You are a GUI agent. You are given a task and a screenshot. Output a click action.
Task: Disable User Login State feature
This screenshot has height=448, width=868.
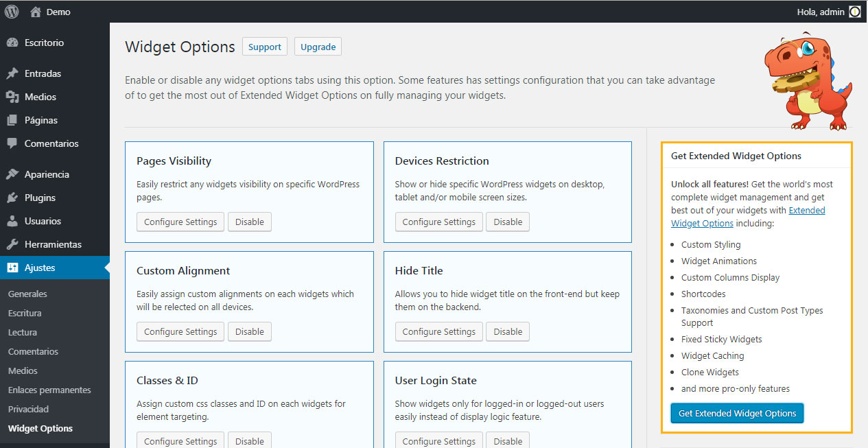[x=508, y=440]
